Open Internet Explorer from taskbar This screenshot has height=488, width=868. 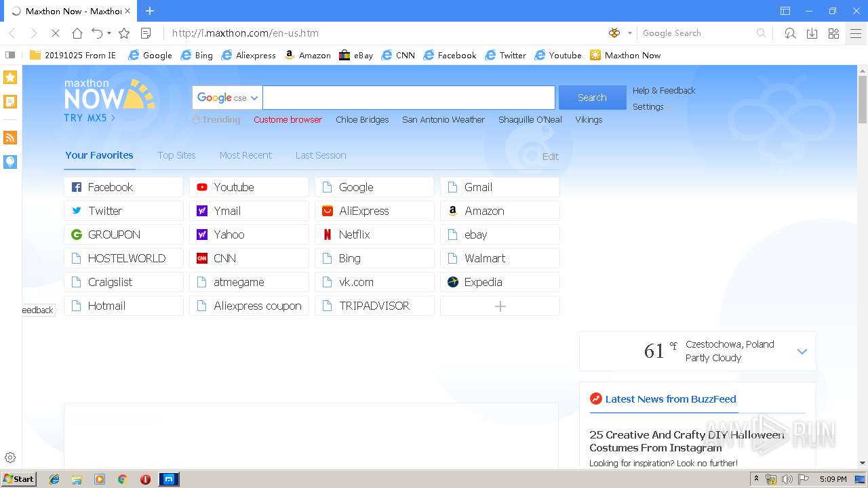click(54, 479)
